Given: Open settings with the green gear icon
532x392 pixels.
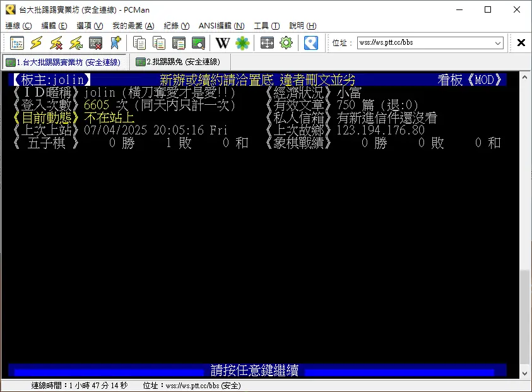Looking at the screenshot, I should 287,43.
